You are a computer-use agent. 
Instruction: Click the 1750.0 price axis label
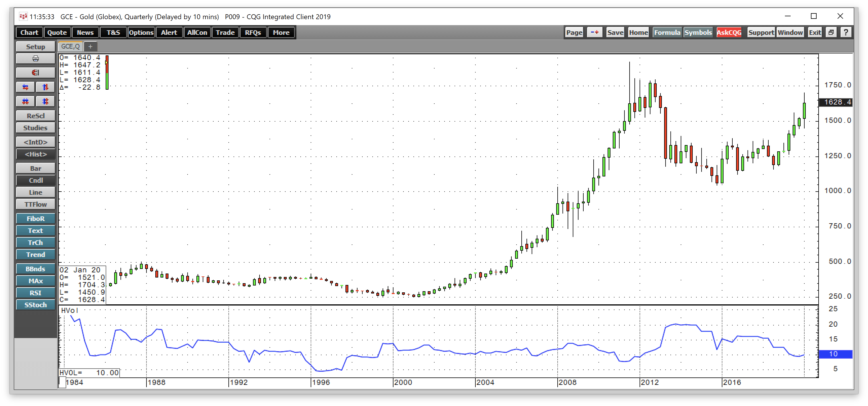[x=837, y=85]
